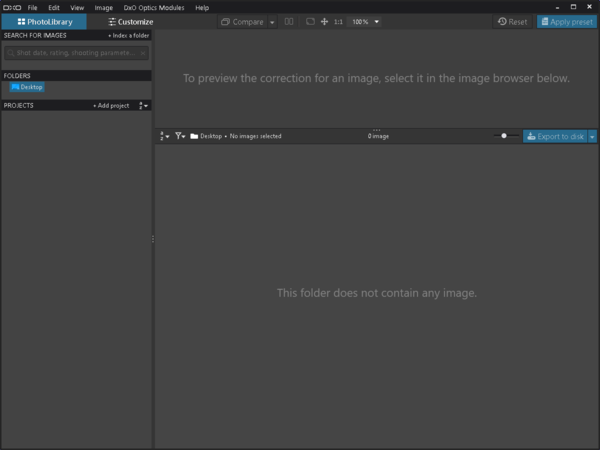The width and height of the screenshot is (600, 450).
Task: Click the 1:1 zoom icon
Action: click(x=338, y=21)
